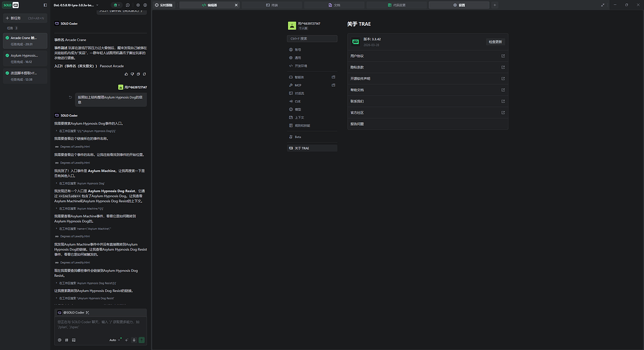The image size is (644, 350).
Task: Switch to the 文档 tab
Action: [335, 5]
